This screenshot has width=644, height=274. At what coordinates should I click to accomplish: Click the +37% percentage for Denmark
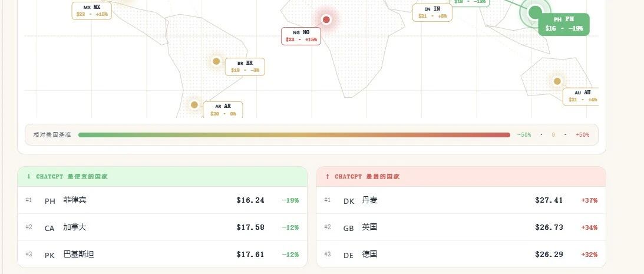pyautogui.click(x=589, y=200)
